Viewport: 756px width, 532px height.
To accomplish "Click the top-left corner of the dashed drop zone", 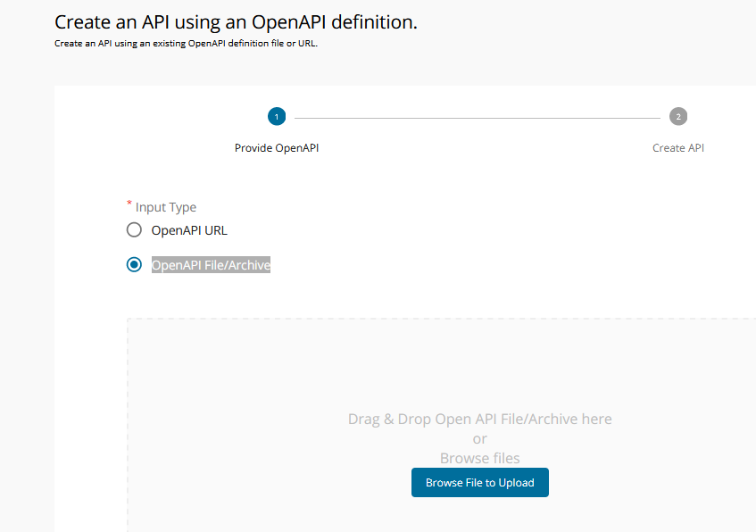I will pos(129,320).
